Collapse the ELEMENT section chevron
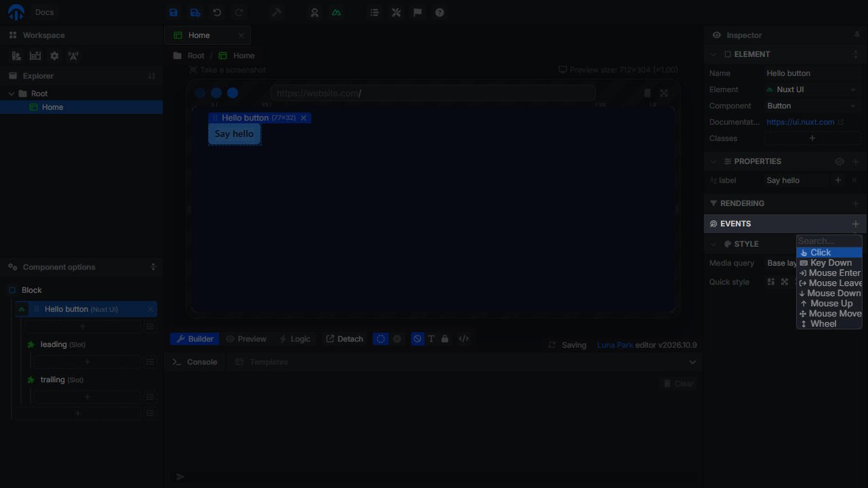The height and width of the screenshot is (488, 868). click(x=713, y=54)
